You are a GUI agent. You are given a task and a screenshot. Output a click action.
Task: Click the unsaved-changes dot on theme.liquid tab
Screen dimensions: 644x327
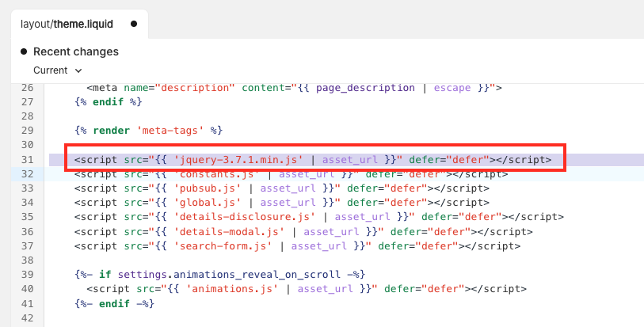[x=134, y=24]
